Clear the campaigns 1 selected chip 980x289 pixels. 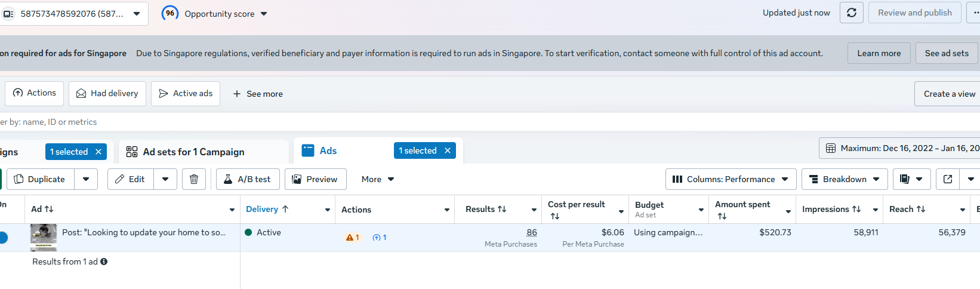click(98, 152)
